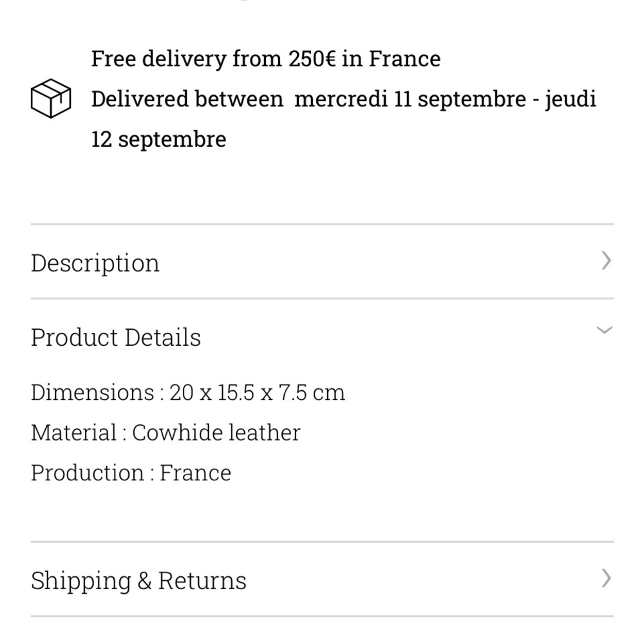Click the Product Details heading
The image size is (644, 644).
point(116,337)
